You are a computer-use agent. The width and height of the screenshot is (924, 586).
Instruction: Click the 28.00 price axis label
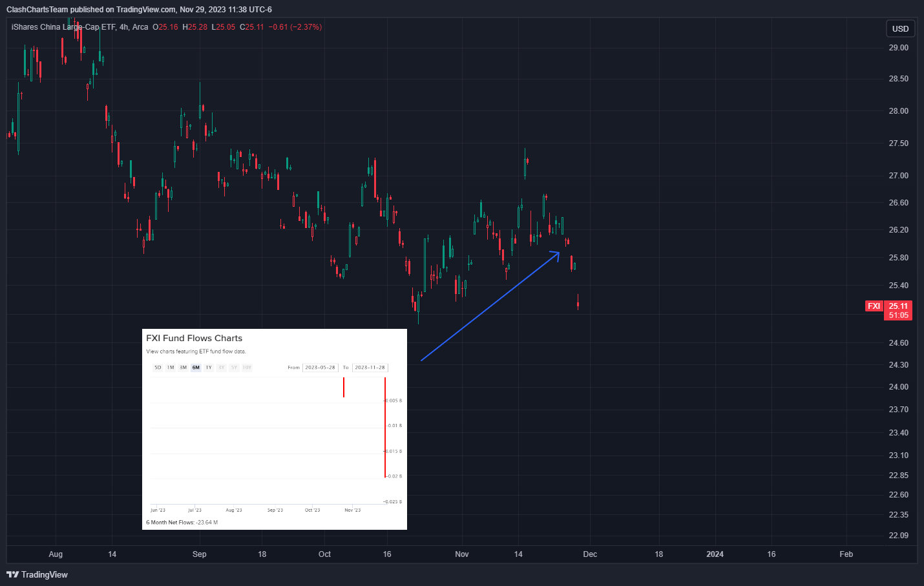[x=898, y=111]
